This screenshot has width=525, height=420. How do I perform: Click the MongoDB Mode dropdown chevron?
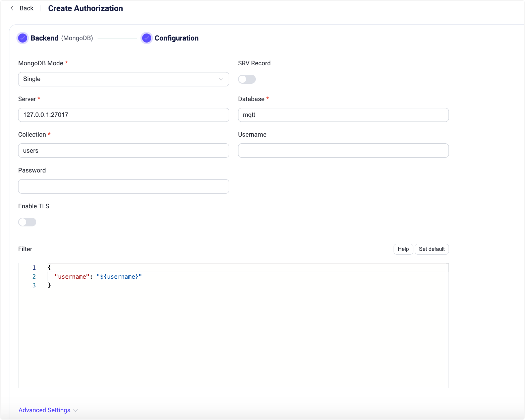tap(221, 79)
